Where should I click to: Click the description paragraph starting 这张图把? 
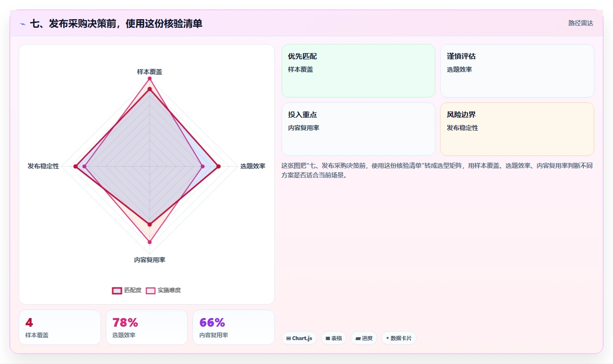click(438, 170)
